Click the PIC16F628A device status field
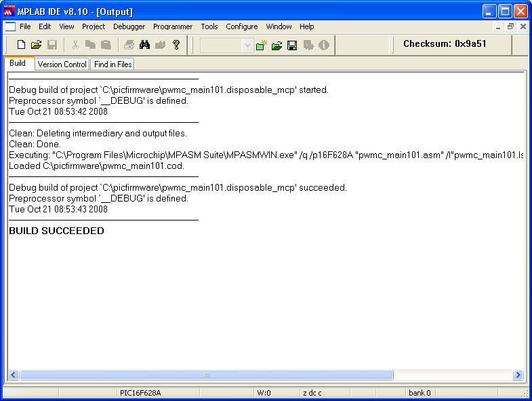The width and height of the screenshot is (532, 401). (140, 393)
